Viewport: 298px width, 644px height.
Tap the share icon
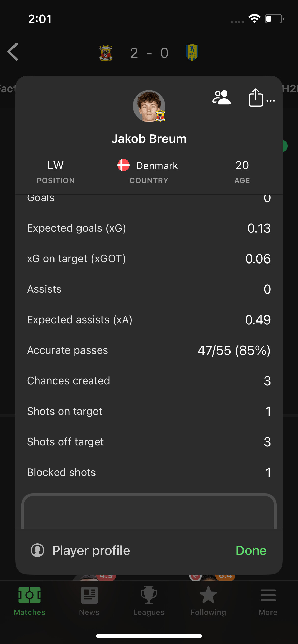[256, 98]
